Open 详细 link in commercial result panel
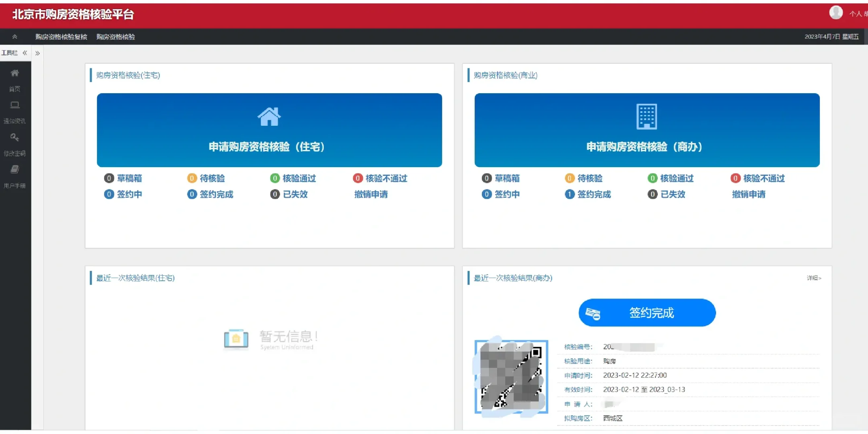This screenshot has height=434, width=868. 814,278
